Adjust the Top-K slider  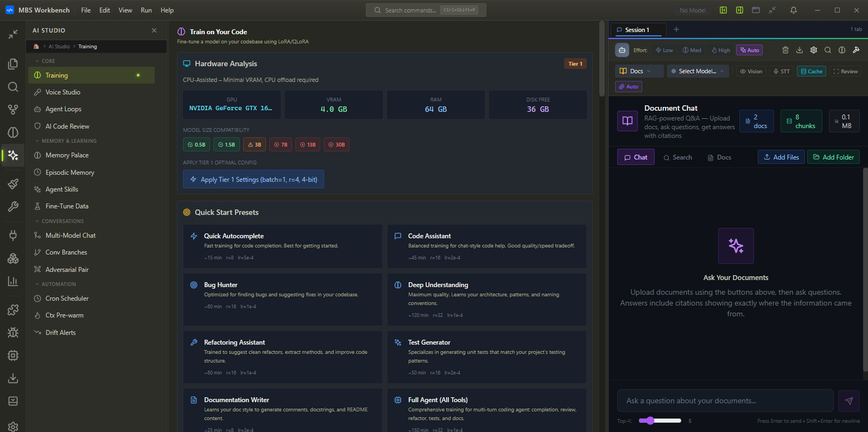pos(660,421)
